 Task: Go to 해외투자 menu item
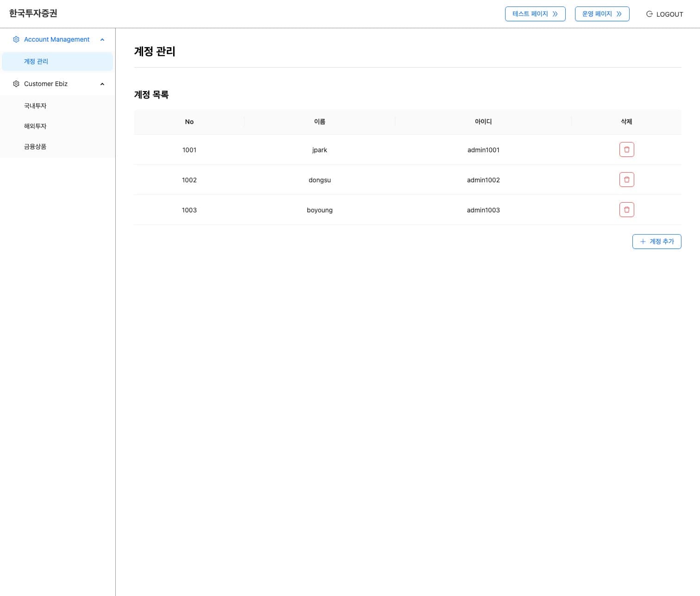[35, 126]
